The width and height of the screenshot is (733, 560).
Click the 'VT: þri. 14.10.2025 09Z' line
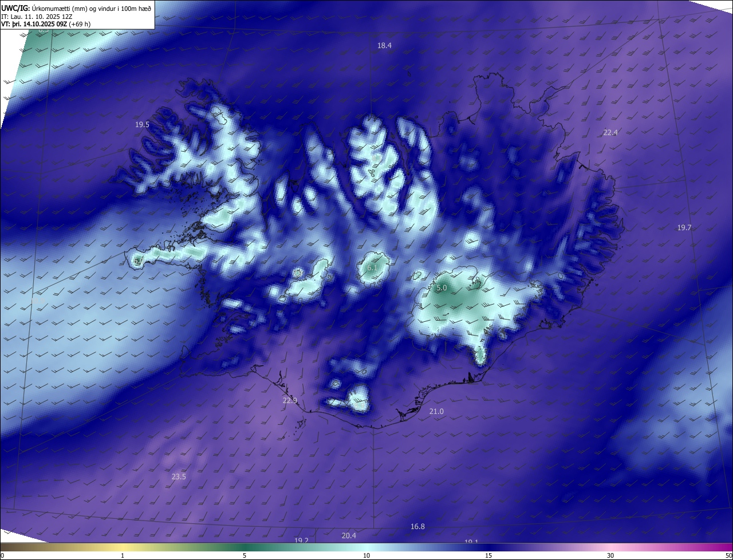(x=45, y=24)
